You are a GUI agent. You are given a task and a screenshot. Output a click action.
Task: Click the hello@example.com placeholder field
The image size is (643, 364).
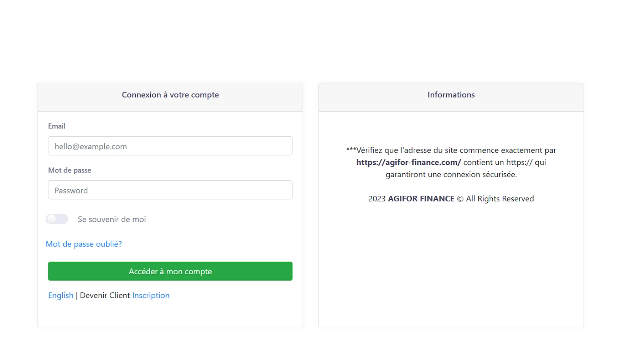click(x=170, y=146)
